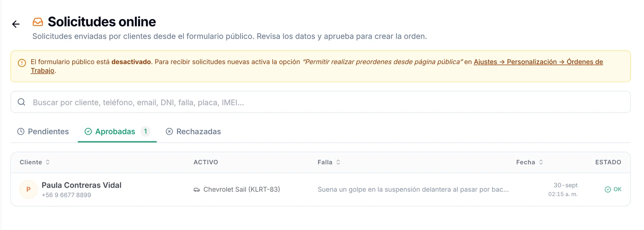
Task: Click the Solicitudes online page title
Action: [x=102, y=22]
